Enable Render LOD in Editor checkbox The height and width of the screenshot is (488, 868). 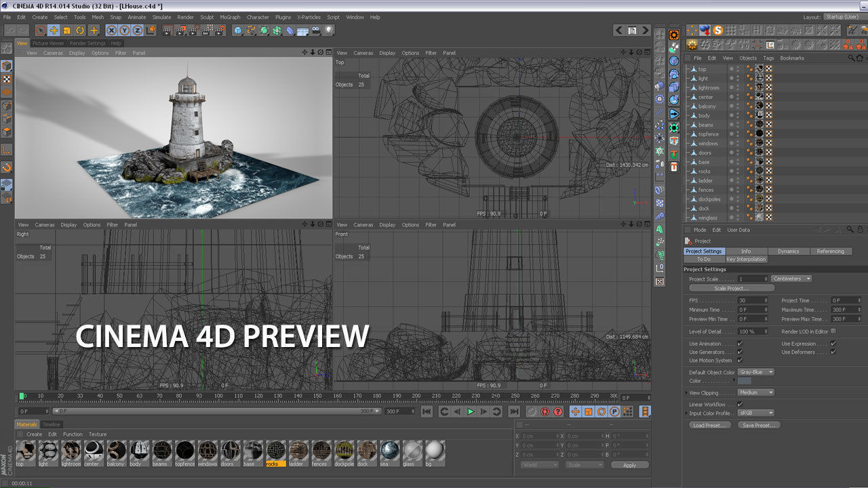click(833, 331)
